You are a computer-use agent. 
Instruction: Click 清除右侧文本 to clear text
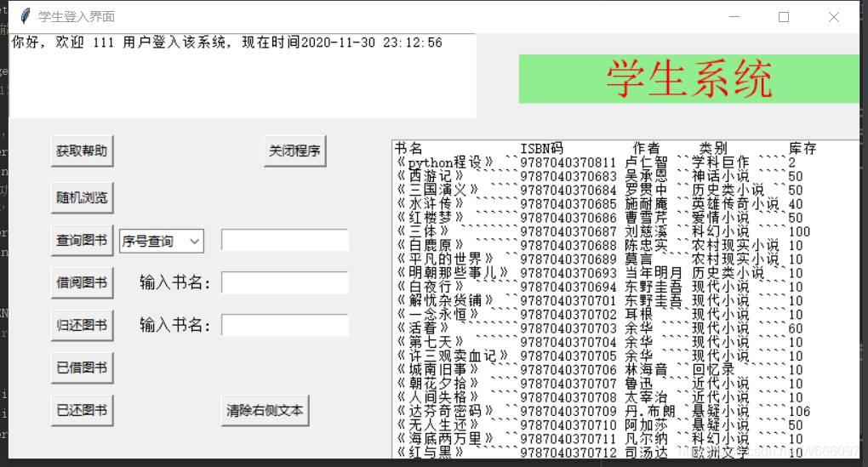pyautogui.click(x=266, y=411)
